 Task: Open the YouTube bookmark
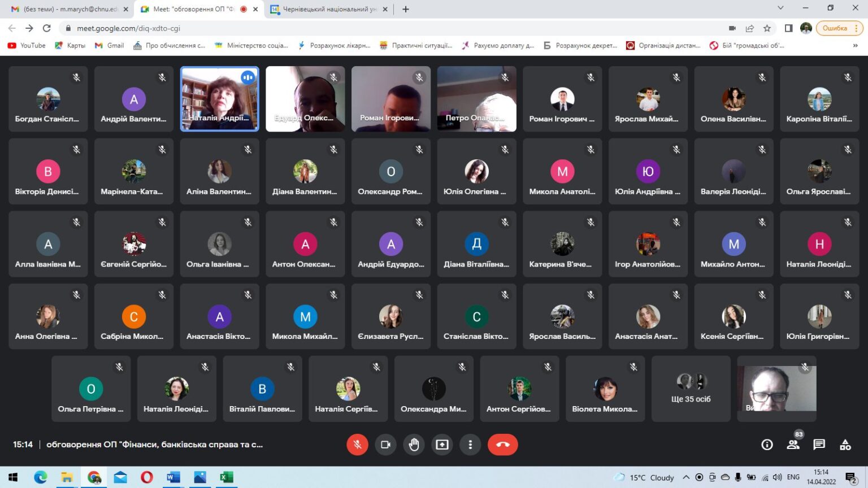tap(27, 46)
